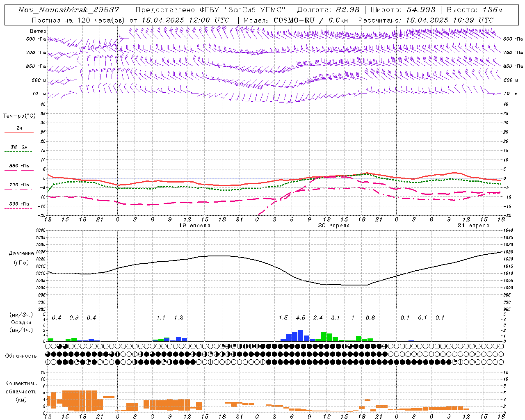The image size is (525, 420).
Task: Click the 1.2 three-hour precipitation total
Action: tap(178, 318)
